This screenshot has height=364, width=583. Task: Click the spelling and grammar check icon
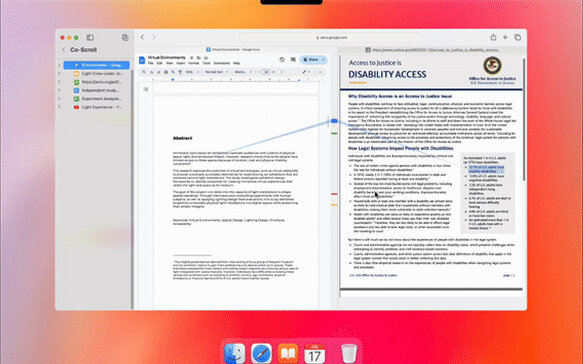(x=173, y=72)
